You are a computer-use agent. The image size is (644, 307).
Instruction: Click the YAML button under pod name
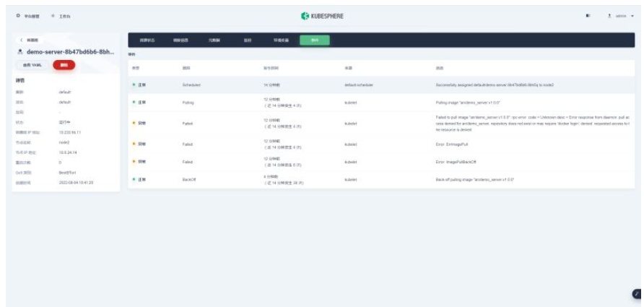click(x=32, y=65)
